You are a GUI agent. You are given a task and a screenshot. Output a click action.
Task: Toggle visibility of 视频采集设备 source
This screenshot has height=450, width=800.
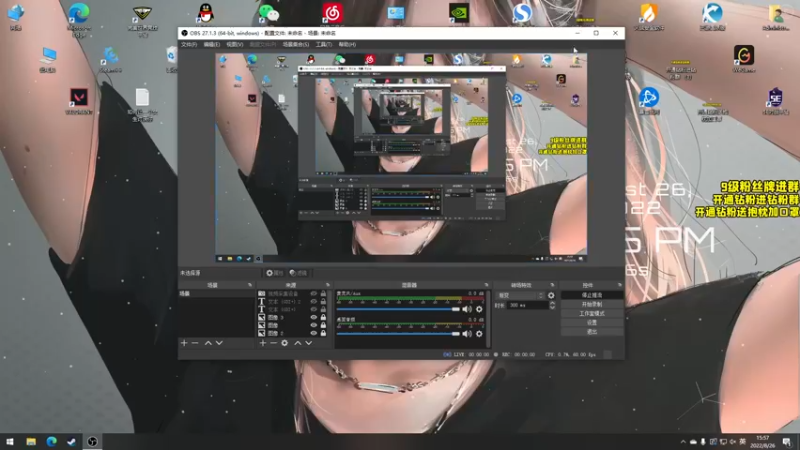click(x=314, y=294)
